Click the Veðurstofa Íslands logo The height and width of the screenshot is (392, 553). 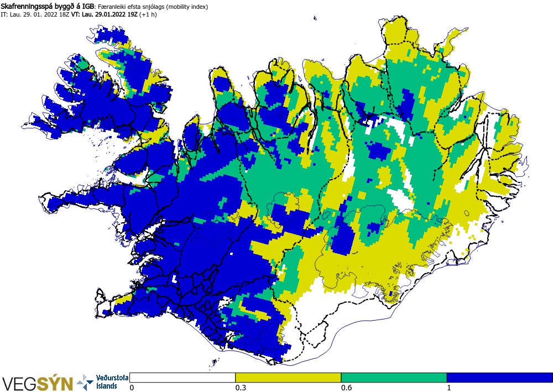(103, 382)
